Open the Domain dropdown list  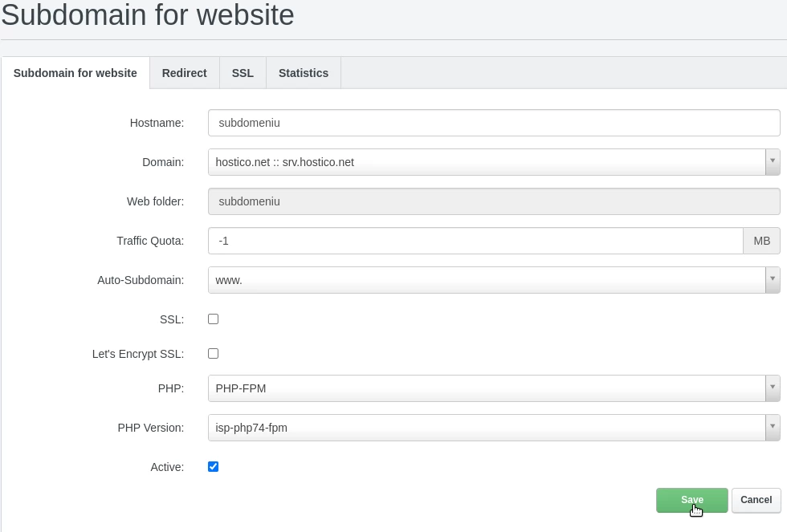click(x=486, y=162)
